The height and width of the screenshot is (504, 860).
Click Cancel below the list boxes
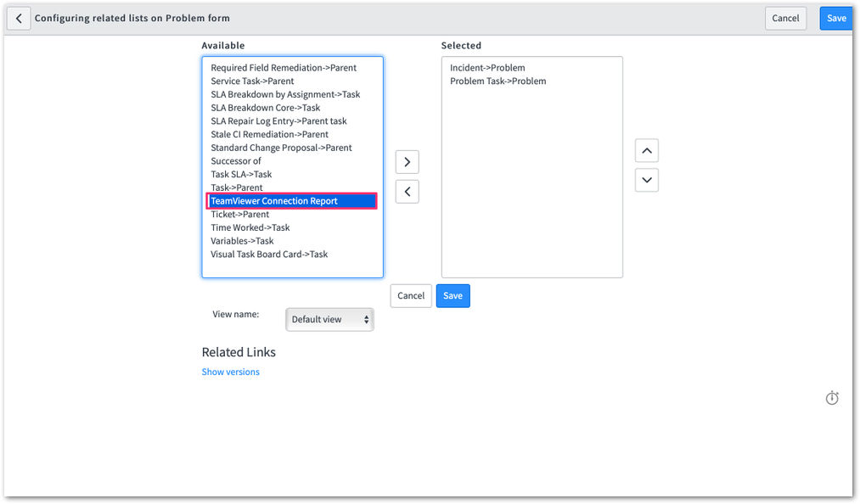point(411,295)
